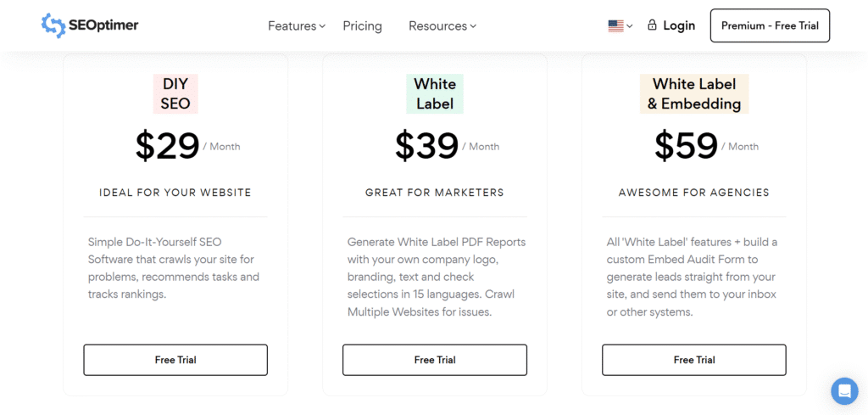This screenshot has height=415, width=868.
Task: Click the $29 per month price
Action: pos(168,146)
